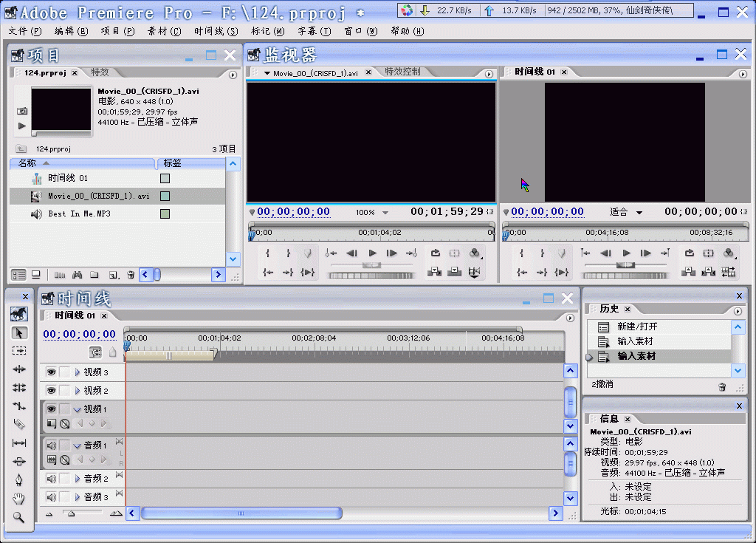
Task: Toggle lock box of 视频 3 track
Action: 65,372
